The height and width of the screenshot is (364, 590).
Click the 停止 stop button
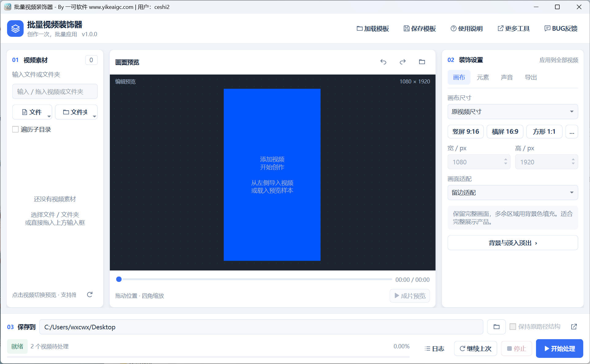[516, 349]
